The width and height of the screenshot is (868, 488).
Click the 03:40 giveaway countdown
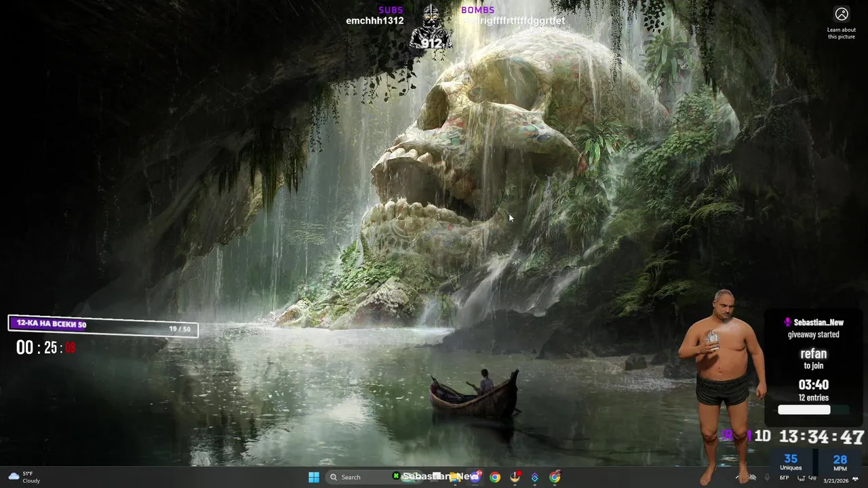pos(814,385)
